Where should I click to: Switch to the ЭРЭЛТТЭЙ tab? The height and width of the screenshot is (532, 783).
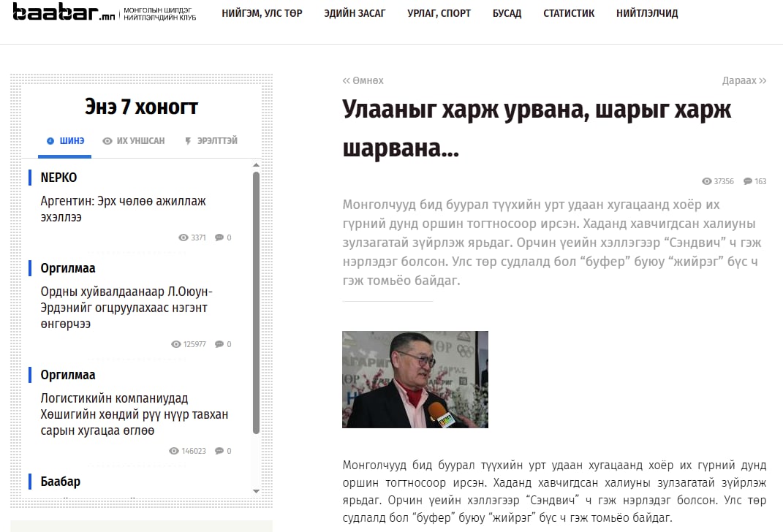[x=211, y=141]
